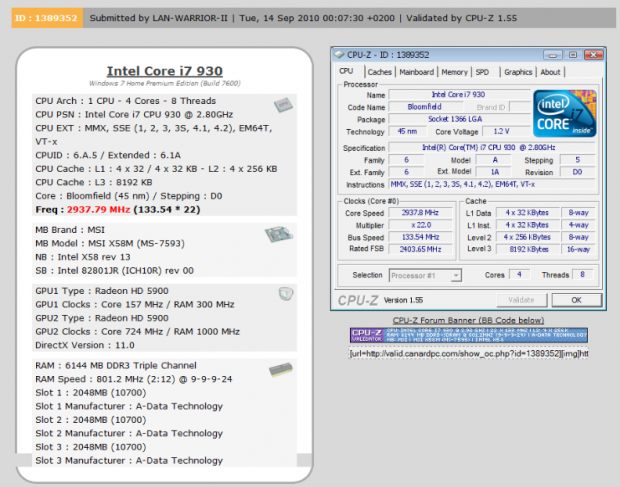This screenshot has height=487, width=620.
Task: Open the Mainboard tab
Action: pyautogui.click(x=416, y=72)
